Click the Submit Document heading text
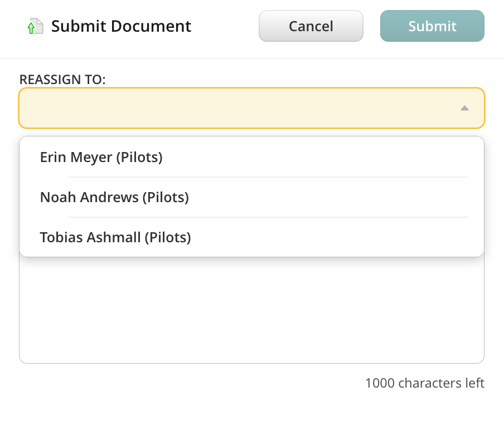The image size is (504, 421). pyautogui.click(x=121, y=26)
